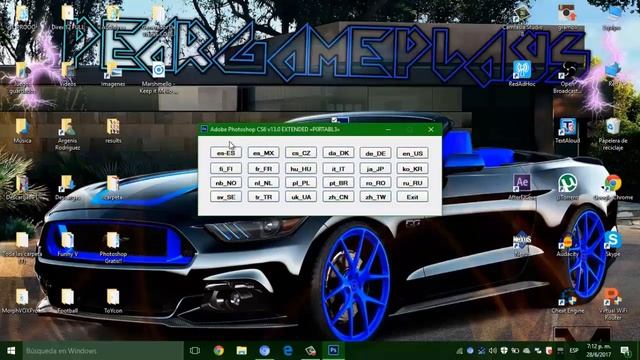This screenshot has height=360, width=640.
Task: Select de_DE in the language dialog
Action: (x=375, y=153)
